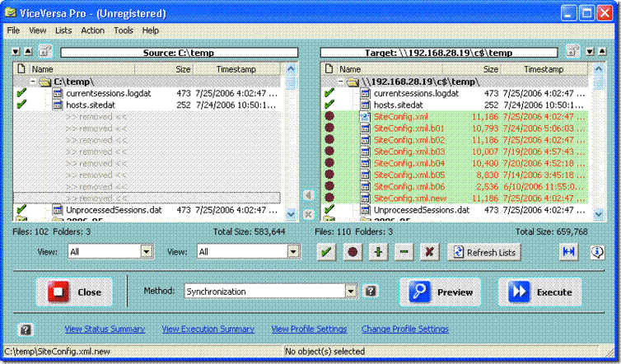Sort source list by Name column header

pos(82,69)
